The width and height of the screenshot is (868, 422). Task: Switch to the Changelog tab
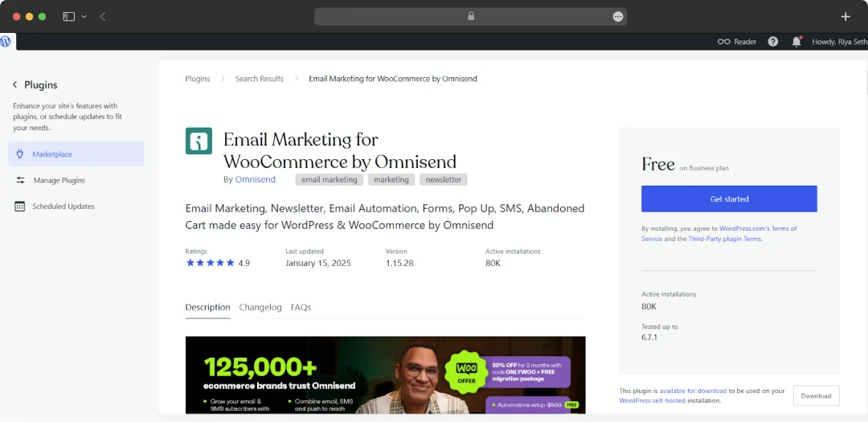(260, 307)
